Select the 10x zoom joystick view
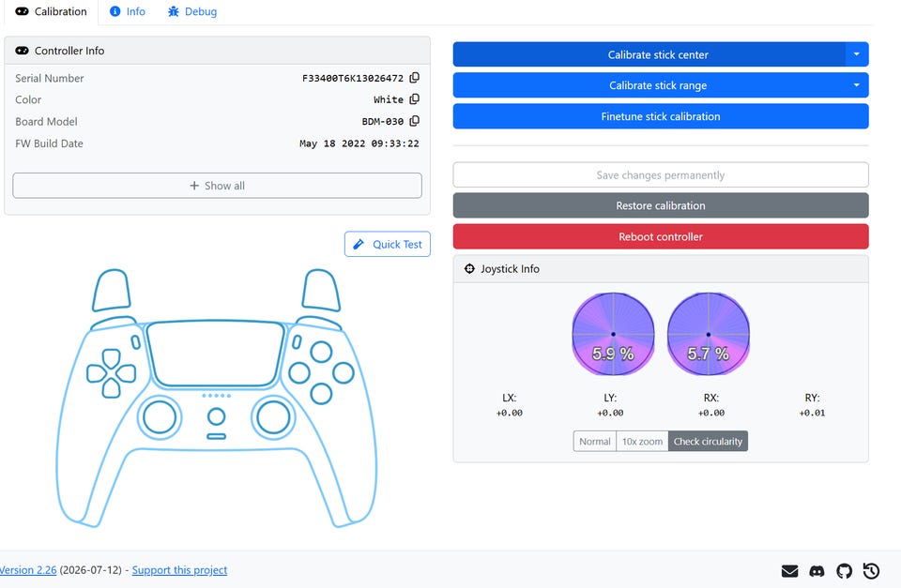Screen dimensions: 901x588 tap(642, 441)
